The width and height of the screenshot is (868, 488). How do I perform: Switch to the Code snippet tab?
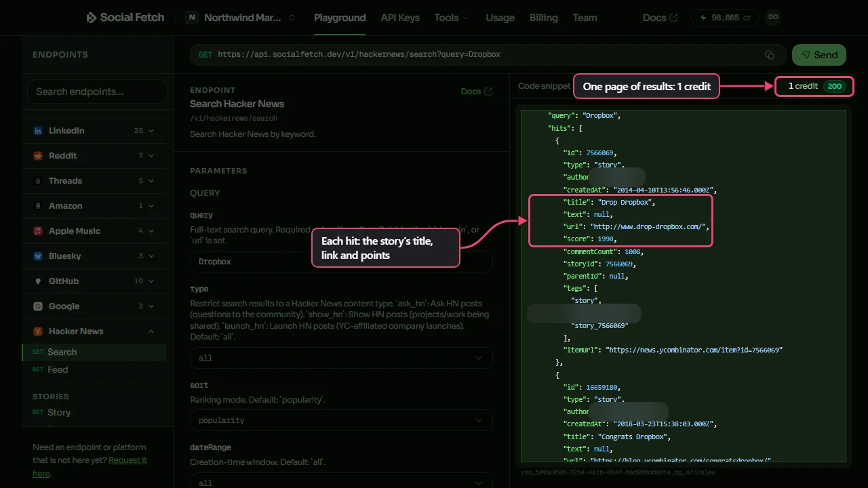545,86
